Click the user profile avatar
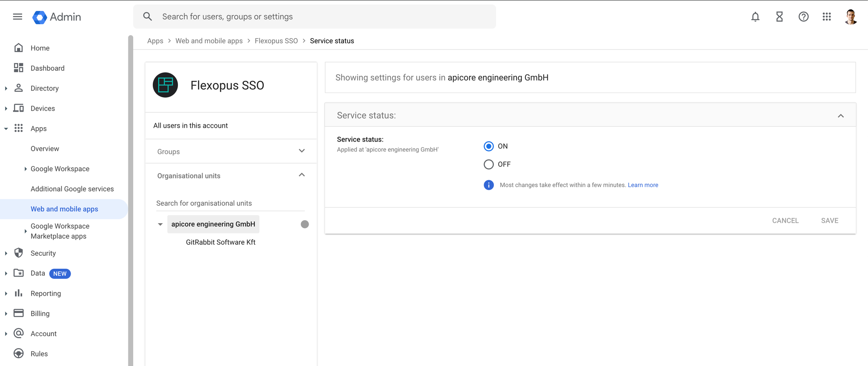Viewport: 868px width, 366px height. [x=851, y=17]
